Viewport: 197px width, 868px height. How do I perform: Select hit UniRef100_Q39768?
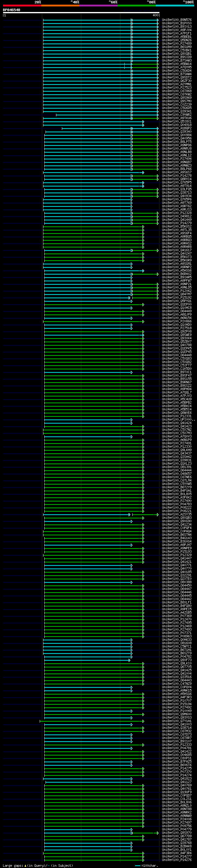point(177,843)
